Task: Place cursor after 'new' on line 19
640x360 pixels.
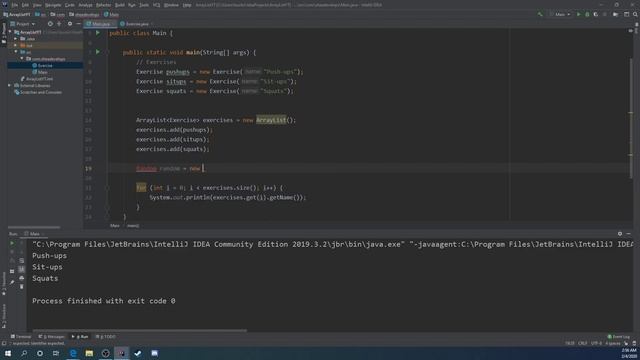Action: pyautogui.click(x=202, y=168)
